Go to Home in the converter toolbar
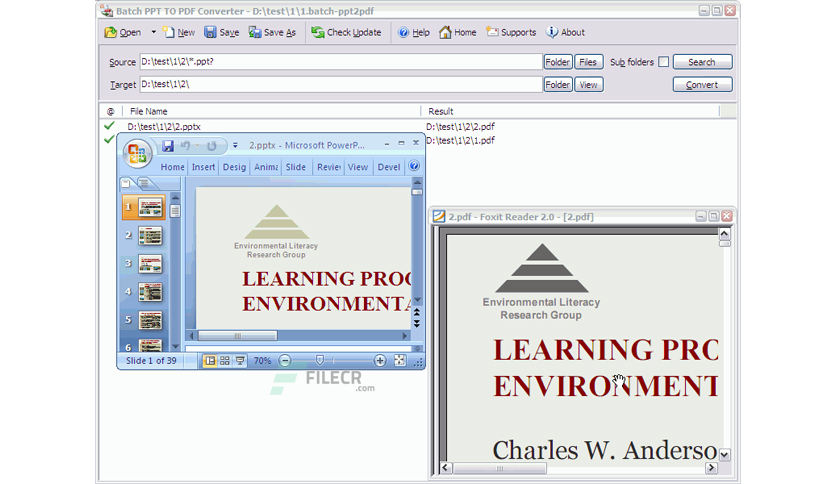This screenshot has height=484, width=836. point(457,33)
